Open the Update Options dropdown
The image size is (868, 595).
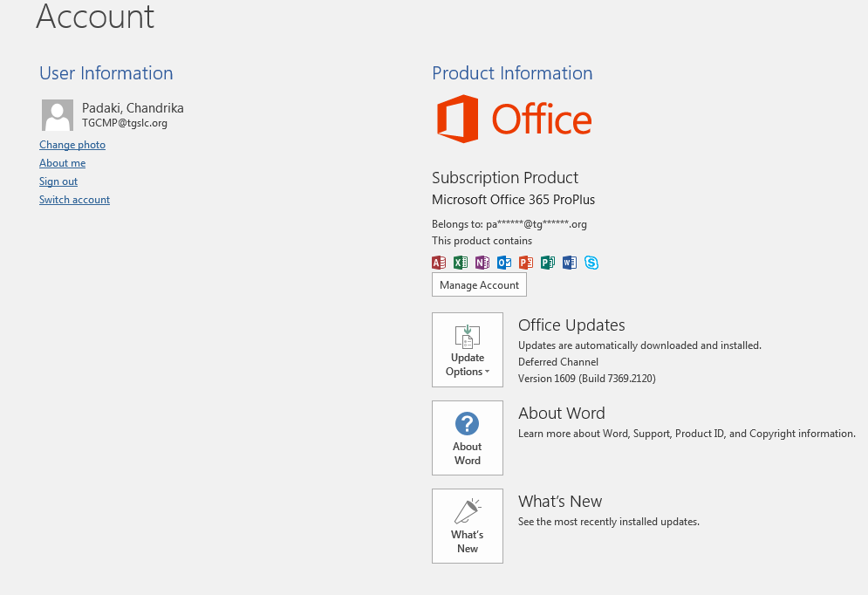coord(468,350)
